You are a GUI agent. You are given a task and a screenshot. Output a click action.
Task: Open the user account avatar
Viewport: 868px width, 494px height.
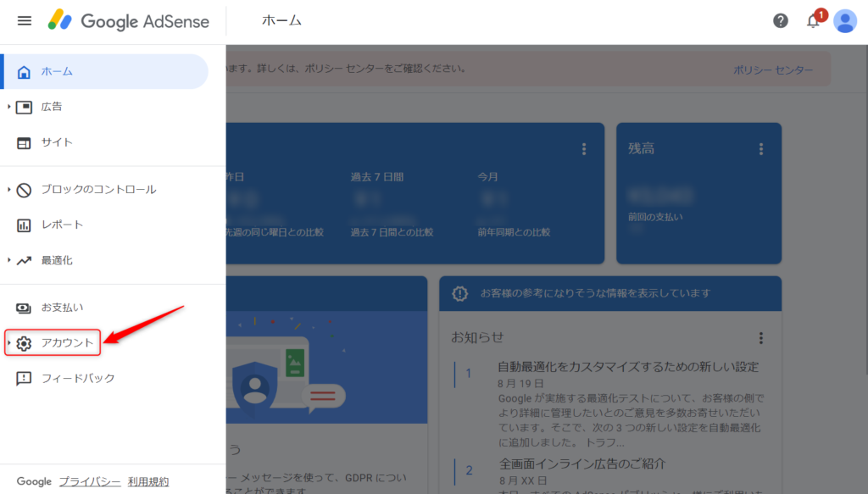coord(845,21)
